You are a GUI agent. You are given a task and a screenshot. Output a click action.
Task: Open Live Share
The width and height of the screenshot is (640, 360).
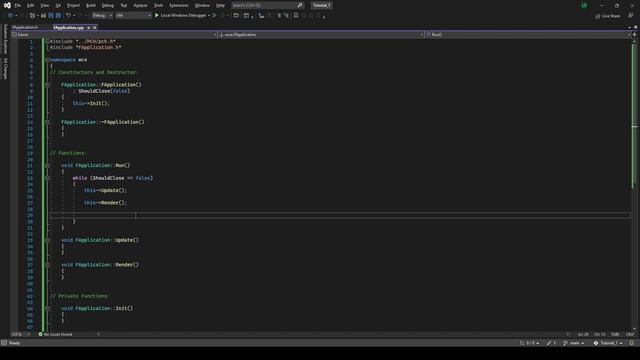click(608, 16)
